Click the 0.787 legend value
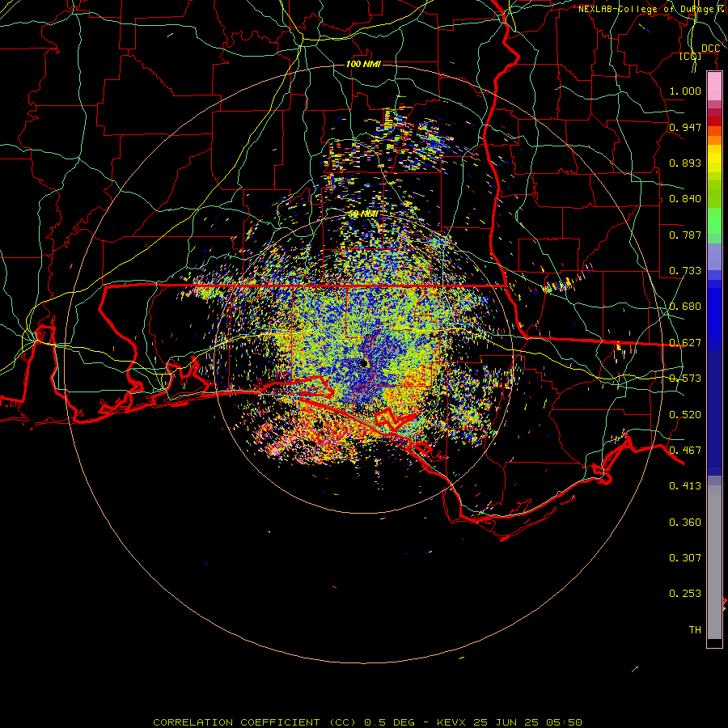This screenshot has width=728, height=728. coord(685,235)
